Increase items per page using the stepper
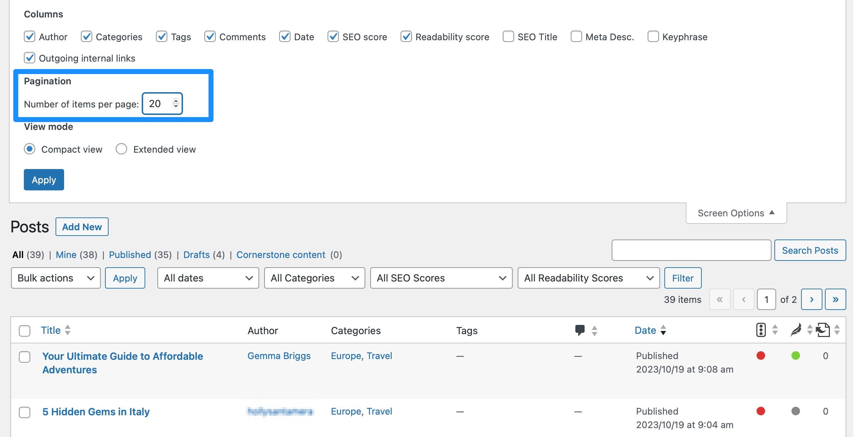This screenshot has width=868, height=437. pos(176,101)
